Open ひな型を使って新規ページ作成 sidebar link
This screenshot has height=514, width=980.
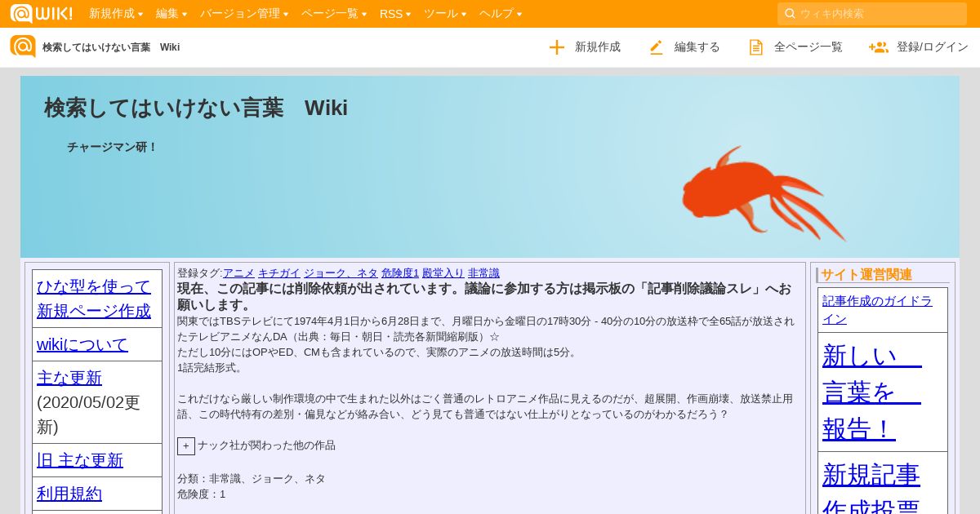click(94, 299)
